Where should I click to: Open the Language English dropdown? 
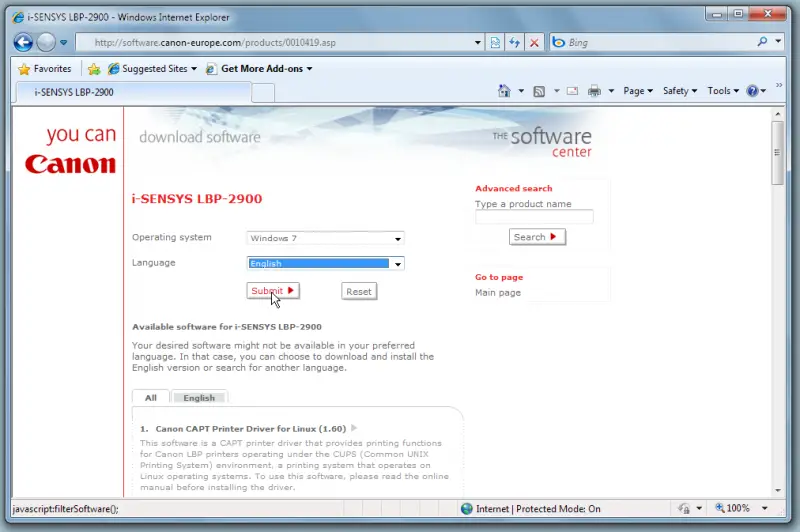(x=325, y=263)
